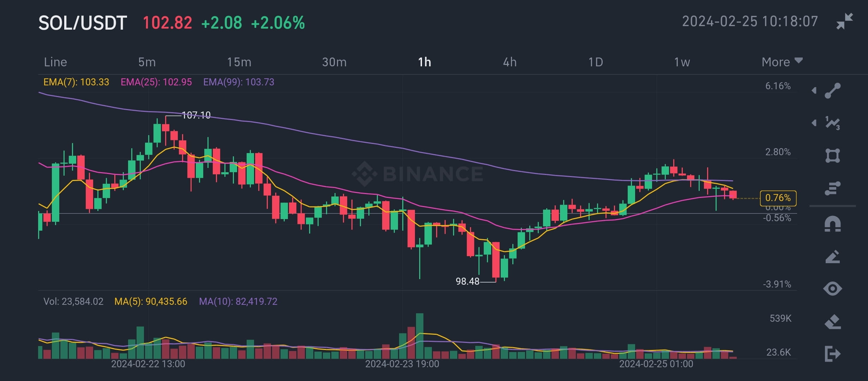Switch to the Line chart view
This screenshot has height=381, width=868.
(55, 62)
